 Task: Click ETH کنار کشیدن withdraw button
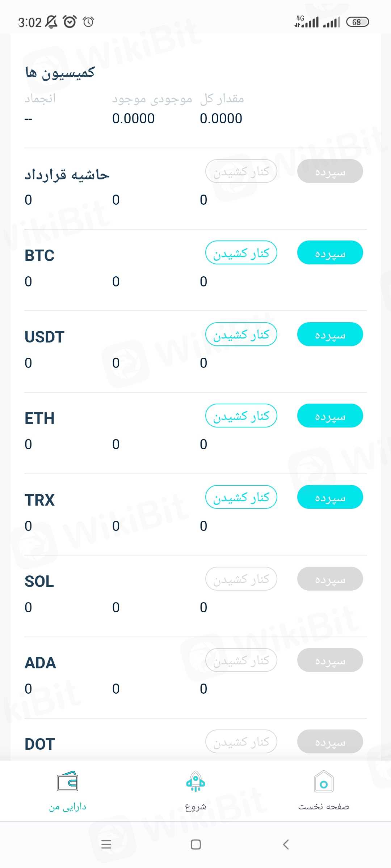point(241,416)
